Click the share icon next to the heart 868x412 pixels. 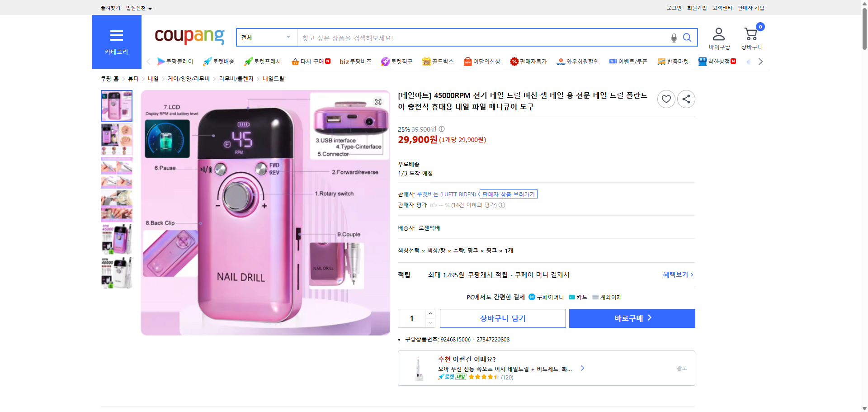pyautogui.click(x=686, y=99)
